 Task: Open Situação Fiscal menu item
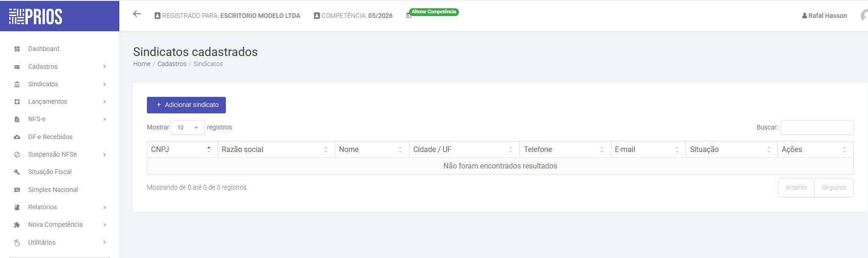point(50,172)
